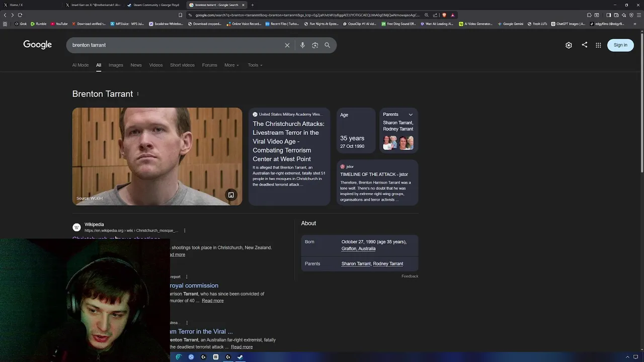
Task: Open the Grok bookmark
Action: point(21,24)
